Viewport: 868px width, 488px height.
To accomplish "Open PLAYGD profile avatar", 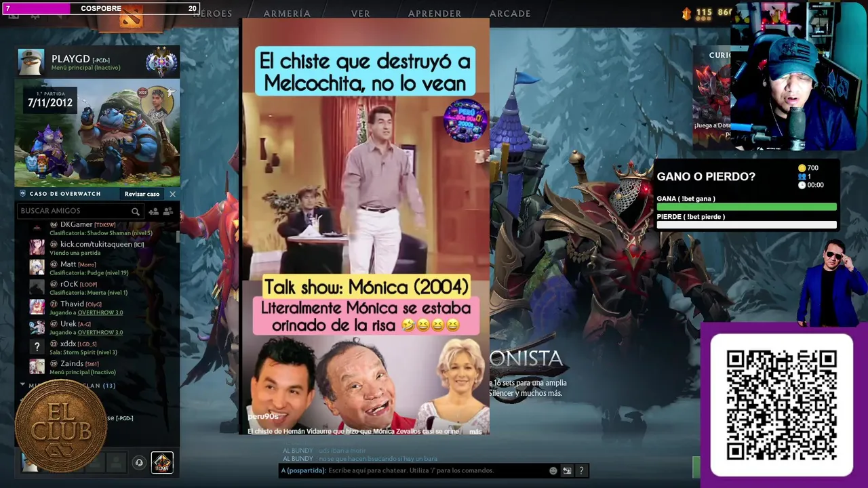I will [31, 62].
